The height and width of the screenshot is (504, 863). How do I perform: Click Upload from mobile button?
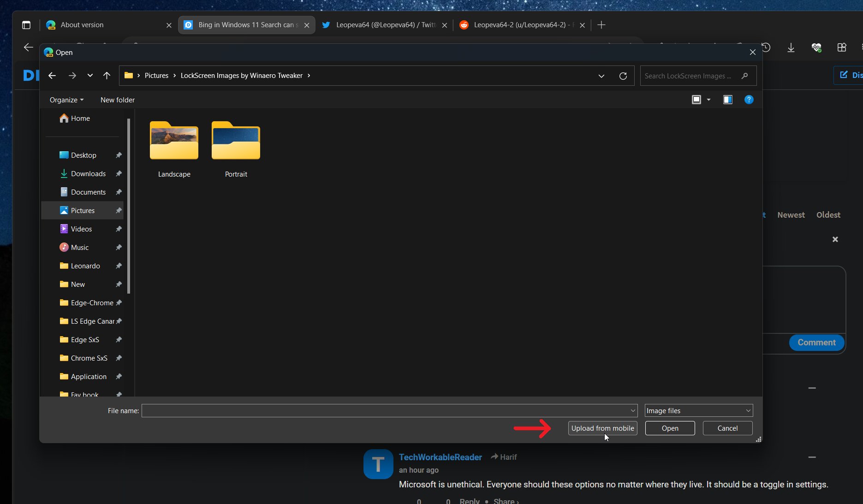602,428
